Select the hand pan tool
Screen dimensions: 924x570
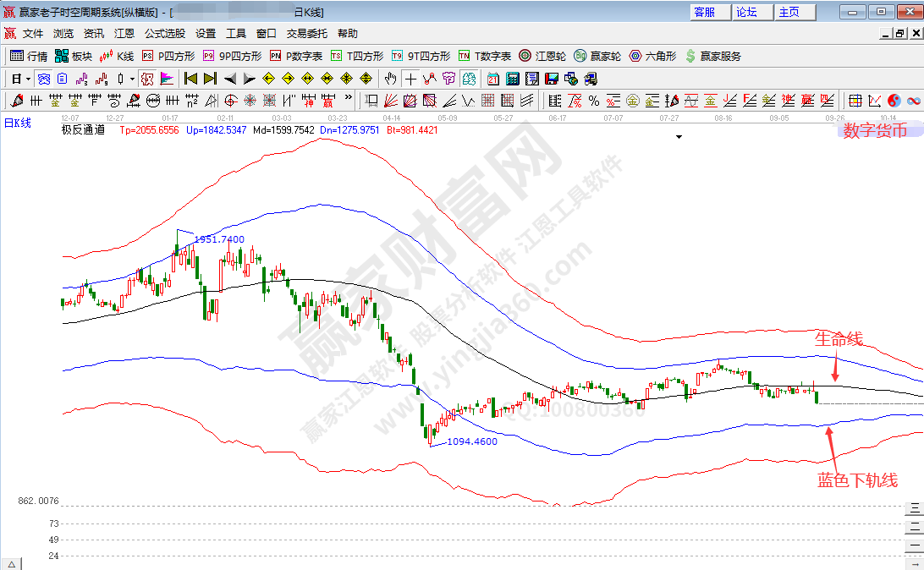(x=390, y=79)
